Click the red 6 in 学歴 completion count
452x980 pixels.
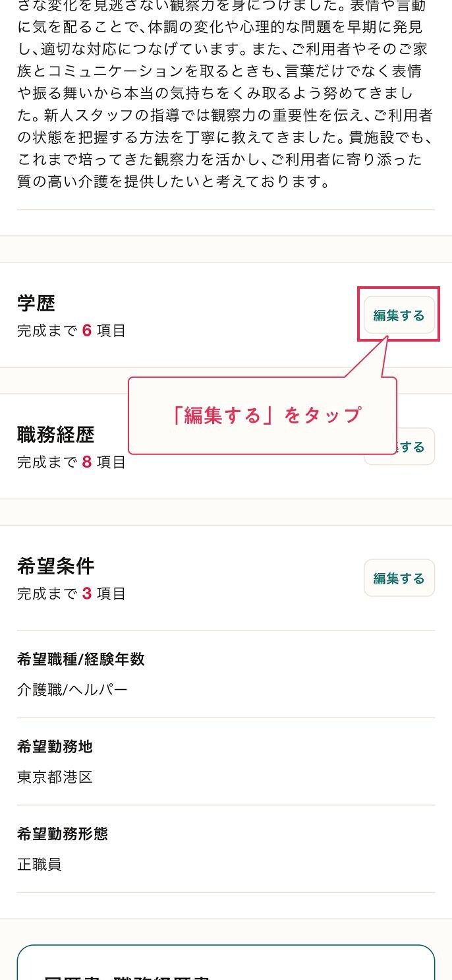tap(87, 330)
